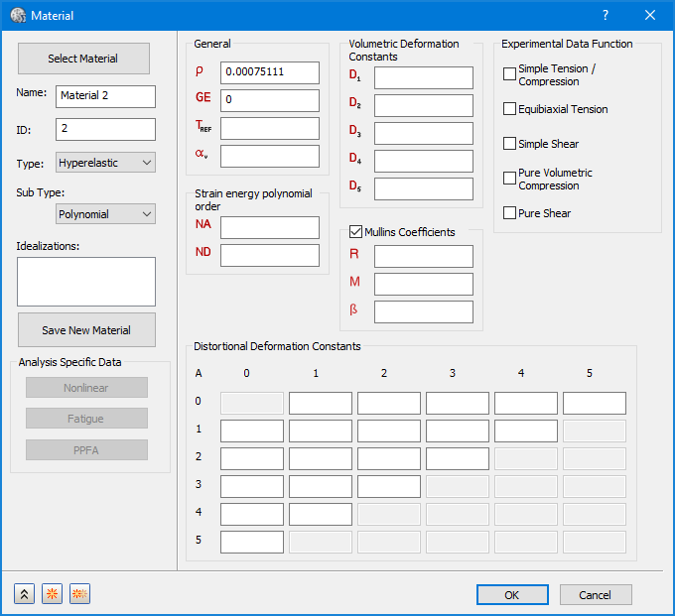Click the double chevron up icon button

coord(24,594)
